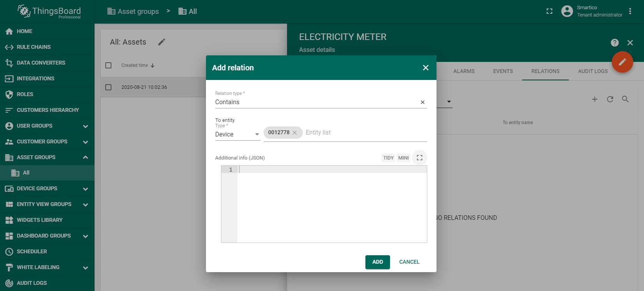Open the entity Type dropdown showing Device
Viewport: 644px width, 291px height.
(237, 134)
